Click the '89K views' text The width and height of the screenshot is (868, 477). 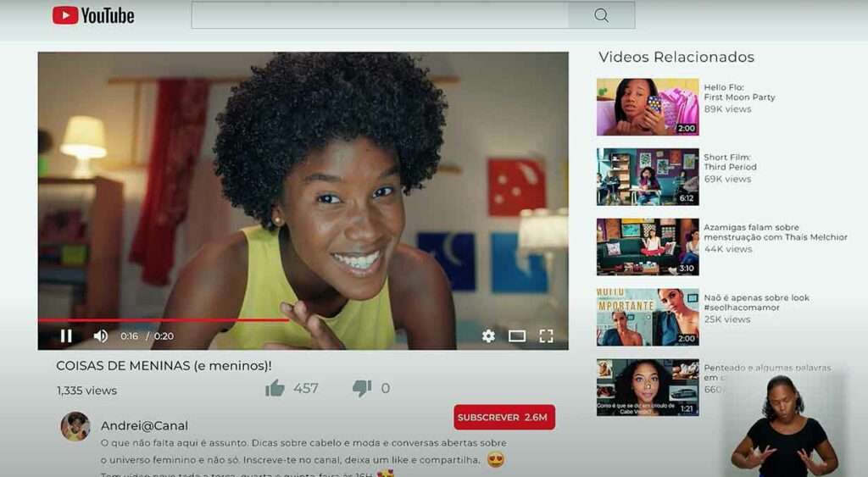(x=727, y=109)
